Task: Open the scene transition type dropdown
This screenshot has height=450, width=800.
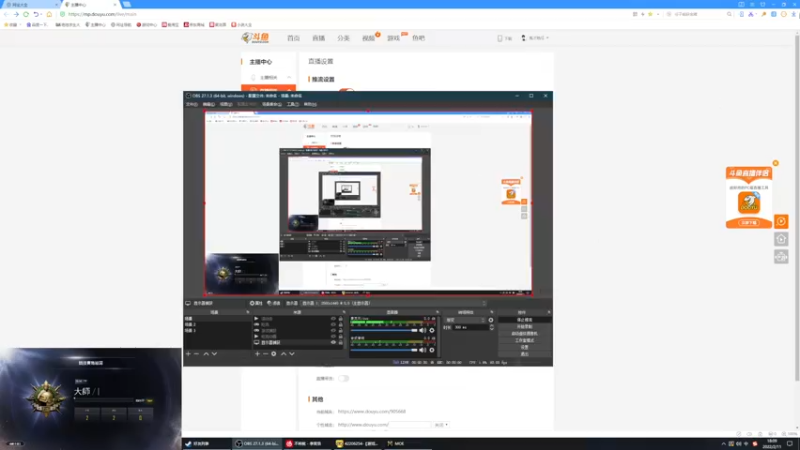Action: coord(466,320)
